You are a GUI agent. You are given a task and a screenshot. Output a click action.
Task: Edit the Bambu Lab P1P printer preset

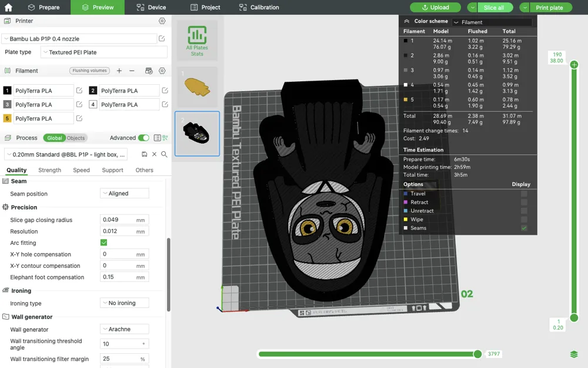click(162, 38)
